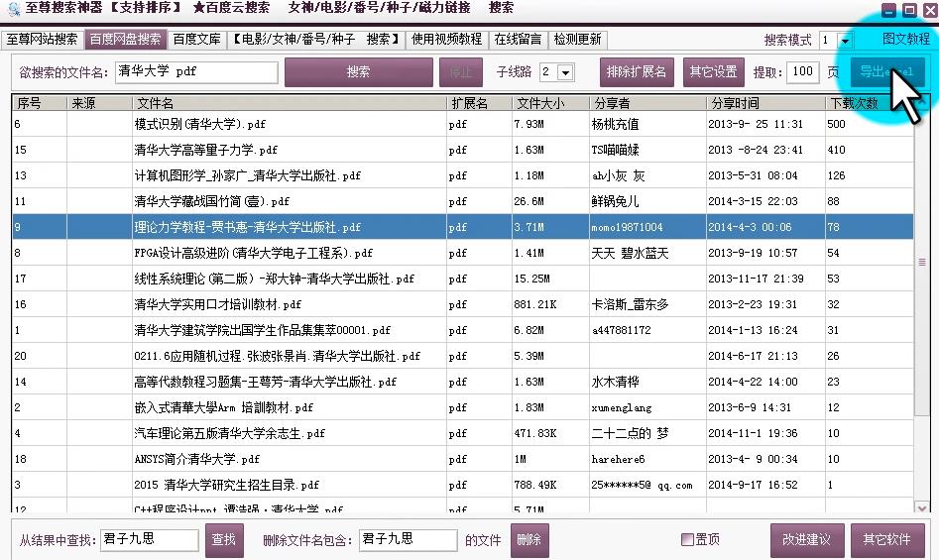Open 其它设置 button

click(x=713, y=72)
